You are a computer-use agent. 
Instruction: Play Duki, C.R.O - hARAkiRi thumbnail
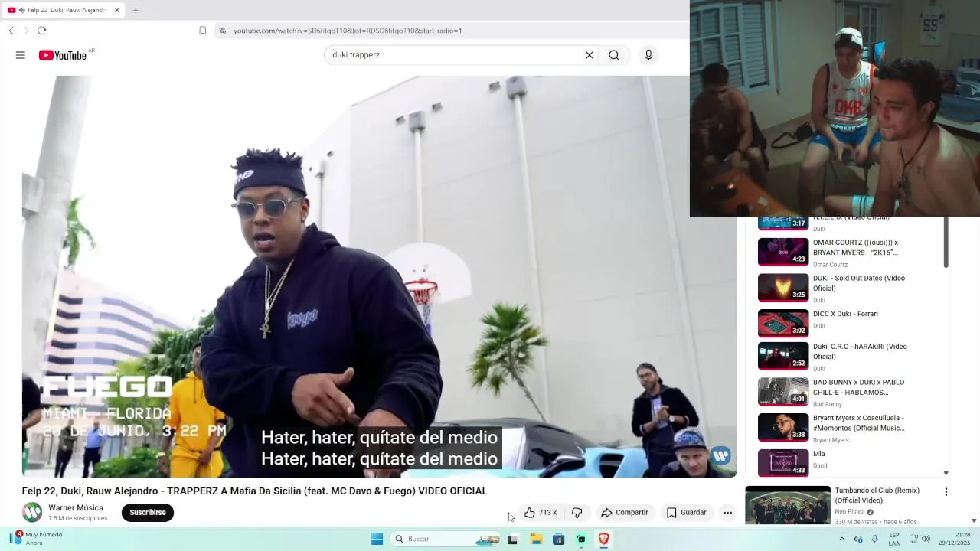tap(783, 357)
